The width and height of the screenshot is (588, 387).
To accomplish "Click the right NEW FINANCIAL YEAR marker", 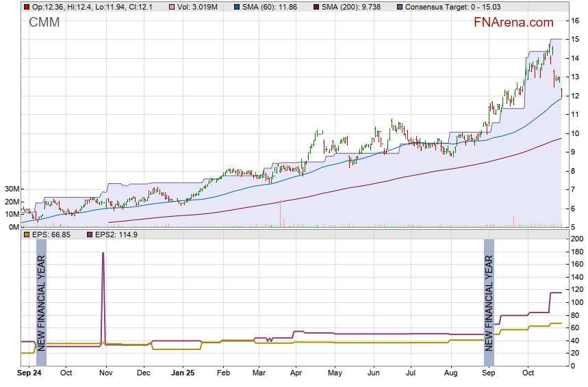I will coord(489,299).
